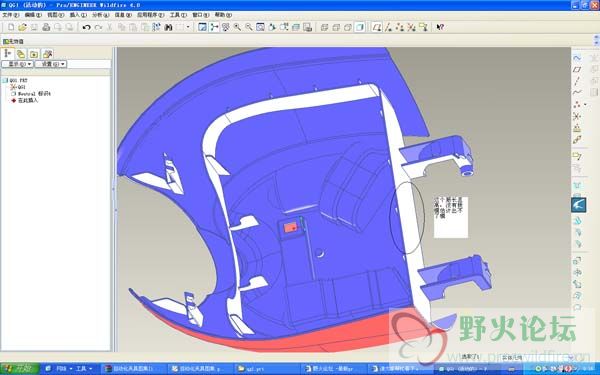Click the Windows Start button
The width and height of the screenshot is (600, 375).
tap(20, 369)
